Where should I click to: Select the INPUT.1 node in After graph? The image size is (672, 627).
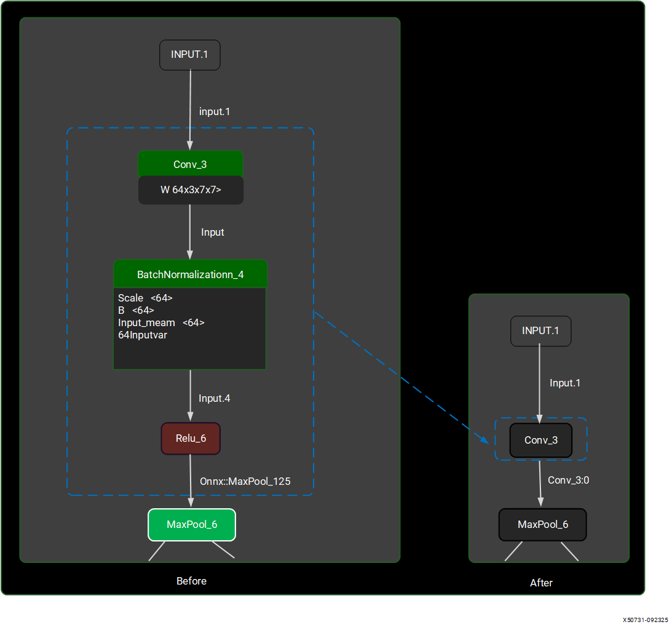click(540, 331)
